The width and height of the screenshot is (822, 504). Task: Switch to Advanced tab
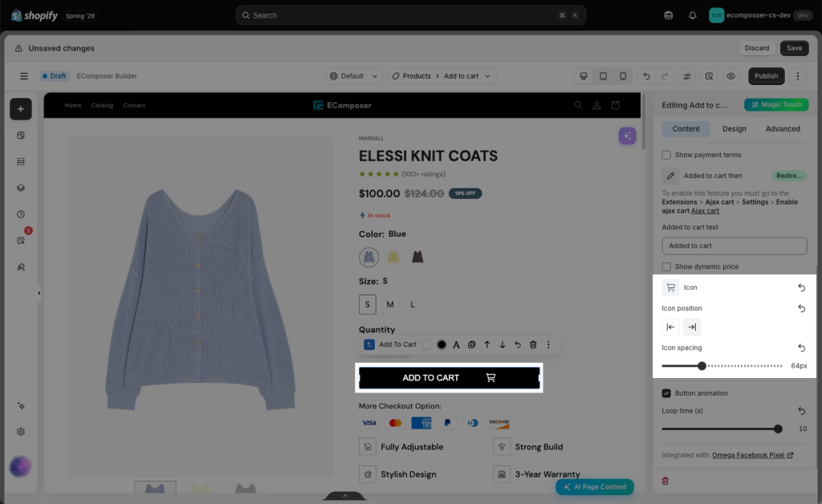tap(783, 129)
